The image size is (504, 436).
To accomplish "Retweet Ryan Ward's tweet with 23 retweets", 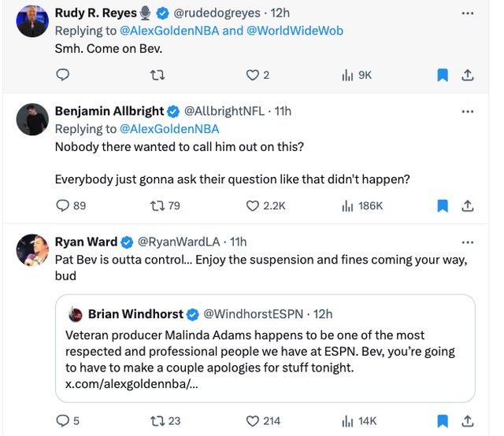I will [156, 421].
